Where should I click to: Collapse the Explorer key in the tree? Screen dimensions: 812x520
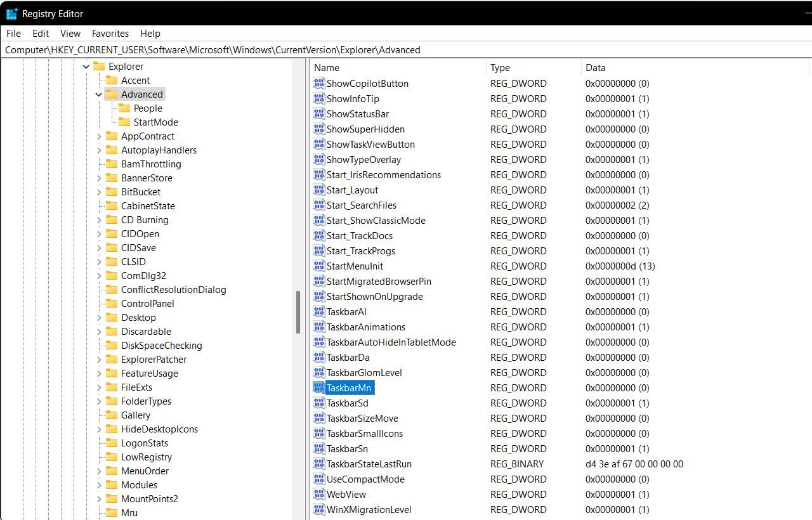point(86,66)
